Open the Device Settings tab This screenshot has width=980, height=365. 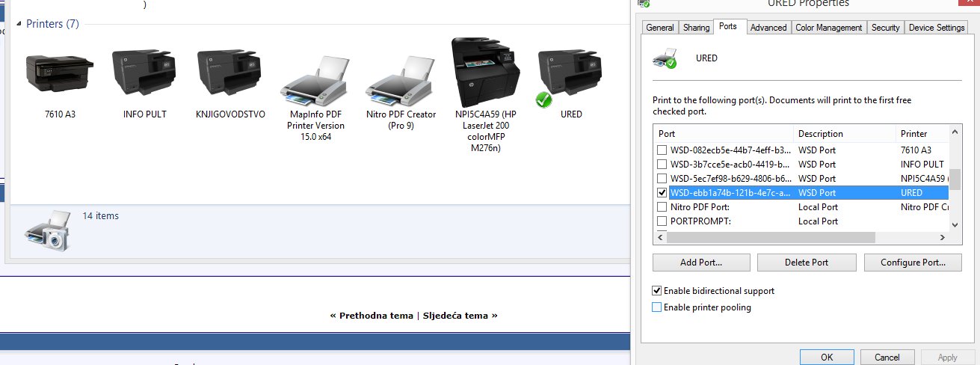coord(937,28)
